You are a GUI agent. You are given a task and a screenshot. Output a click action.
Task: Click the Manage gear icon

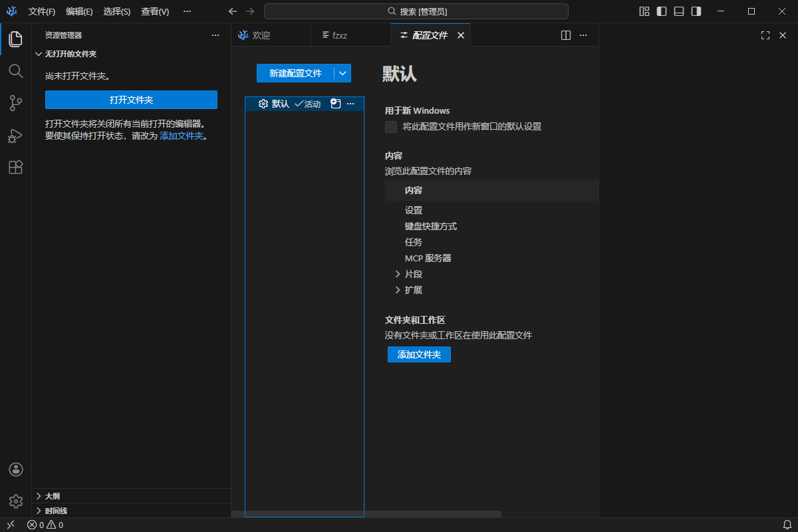tap(16, 501)
